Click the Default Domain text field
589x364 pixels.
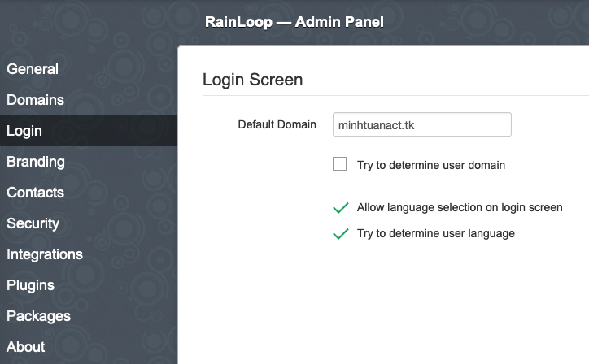click(421, 124)
